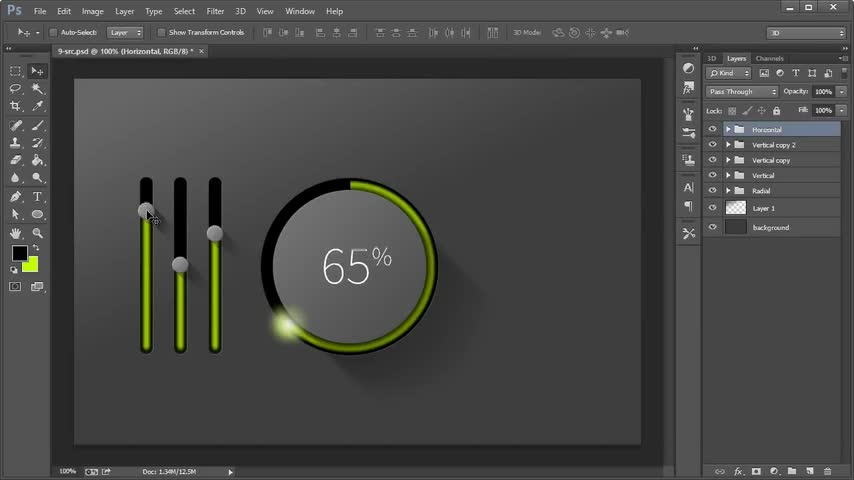Select the Brush tool
This screenshot has height=480, width=854.
(x=37, y=125)
